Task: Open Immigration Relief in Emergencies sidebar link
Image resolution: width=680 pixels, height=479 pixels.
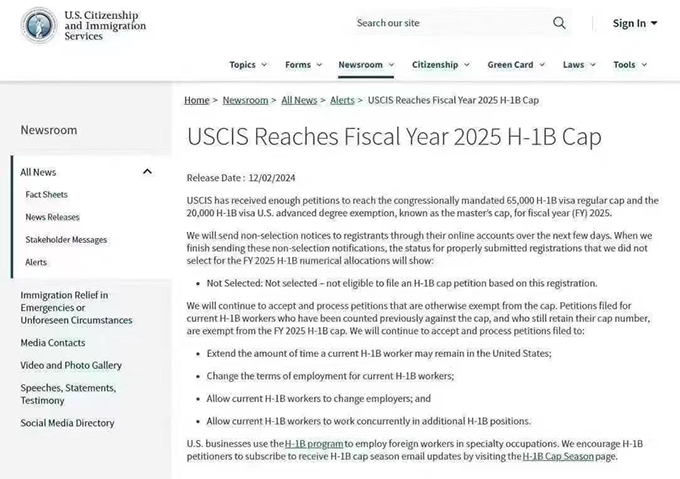Action: (76, 307)
